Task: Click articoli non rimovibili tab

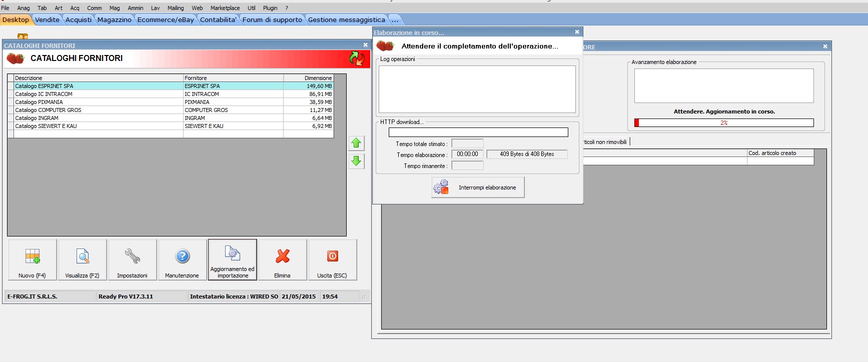Action: coord(605,142)
